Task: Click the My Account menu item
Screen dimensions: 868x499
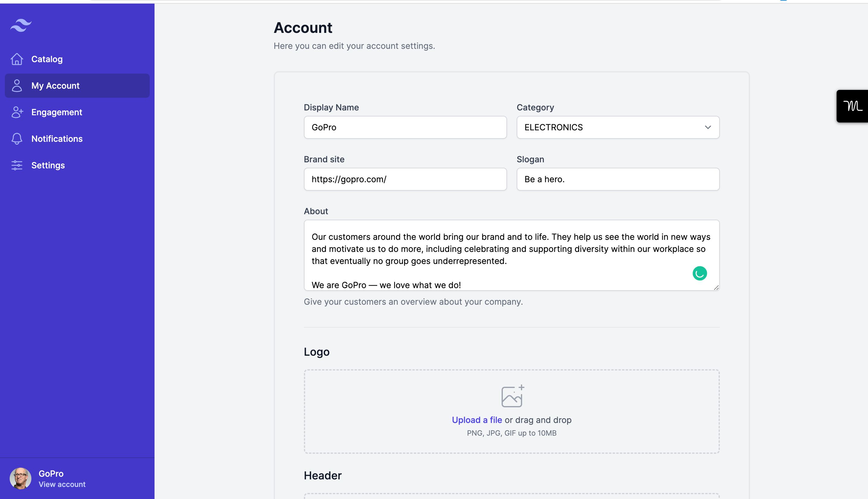Action: point(77,85)
